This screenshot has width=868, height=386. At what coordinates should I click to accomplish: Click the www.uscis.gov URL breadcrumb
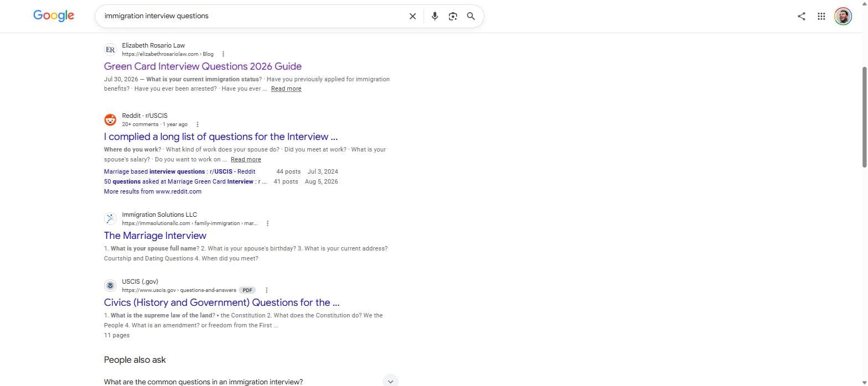click(179, 290)
